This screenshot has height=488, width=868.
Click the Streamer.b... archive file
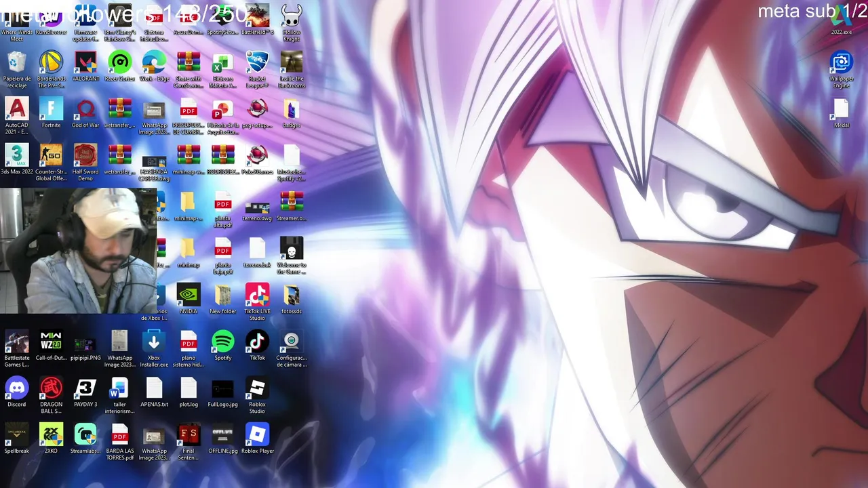[292, 206]
